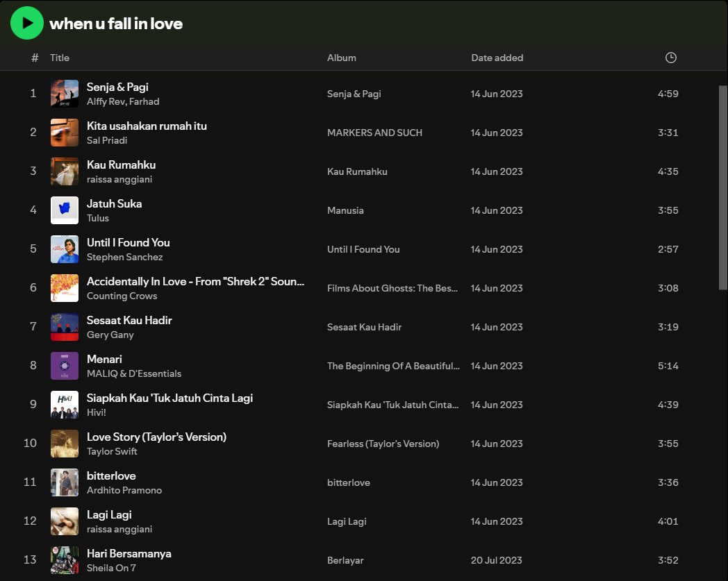Open album Lagi Lagi
This screenshot has width=728, height=581.
click(347, 521)
